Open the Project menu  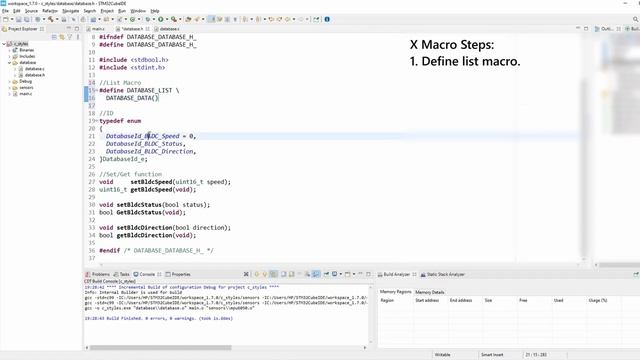(x=107, y=11)
